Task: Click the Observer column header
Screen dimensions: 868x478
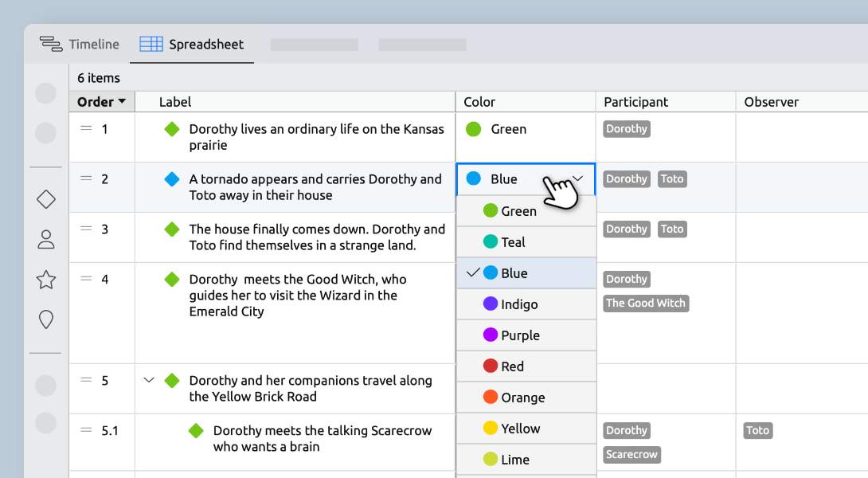Action: coord(802,102)
